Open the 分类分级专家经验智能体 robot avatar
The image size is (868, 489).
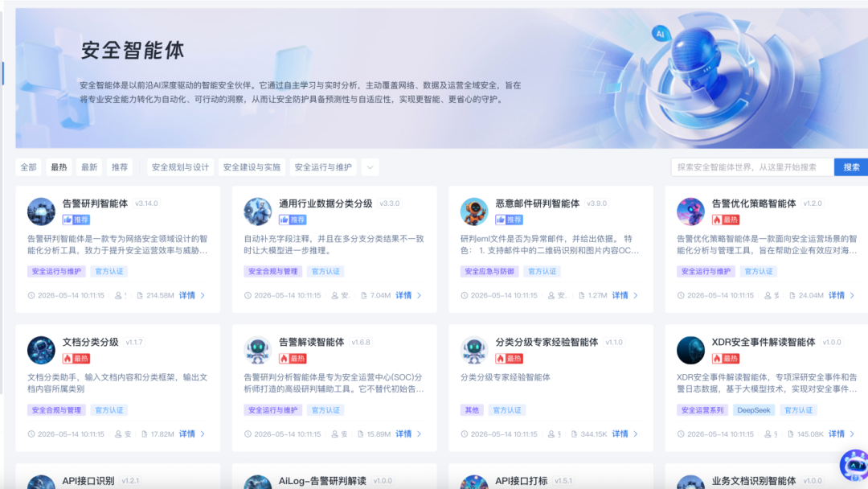pos(474,350)
